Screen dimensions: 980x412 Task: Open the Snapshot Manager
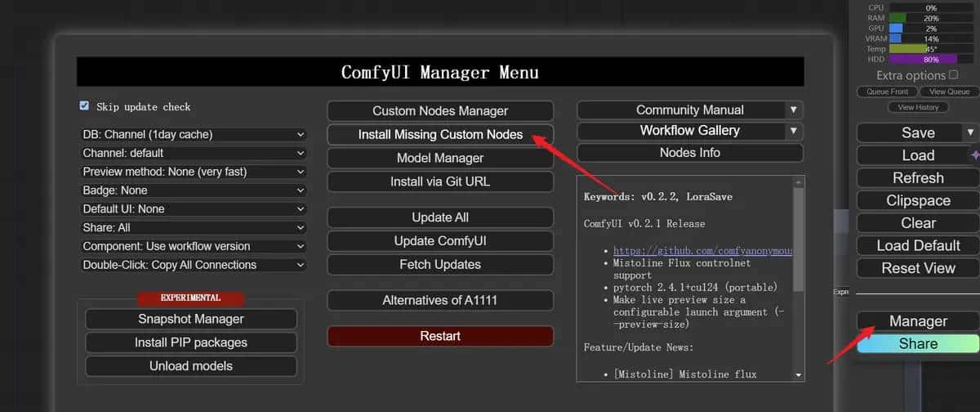191,319
